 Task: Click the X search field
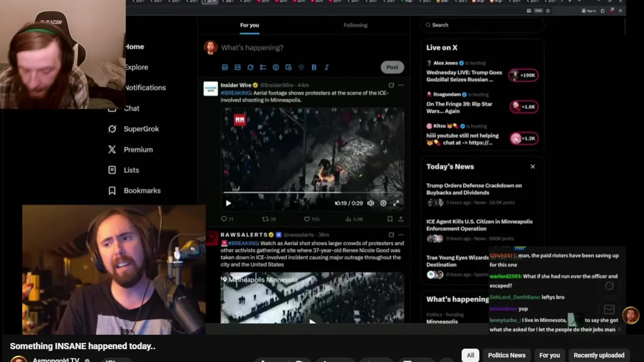(x=482, y=25)
